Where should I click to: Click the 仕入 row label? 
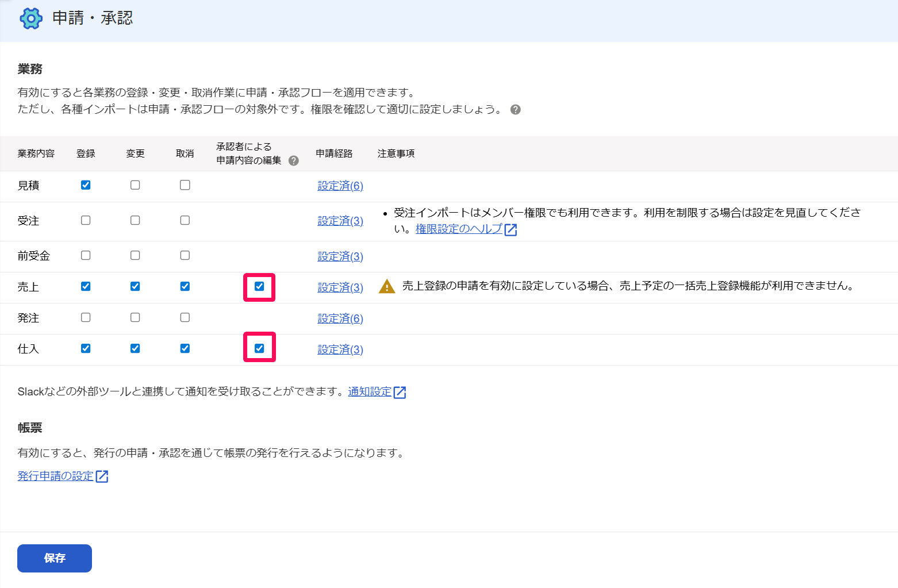point(28,349)
